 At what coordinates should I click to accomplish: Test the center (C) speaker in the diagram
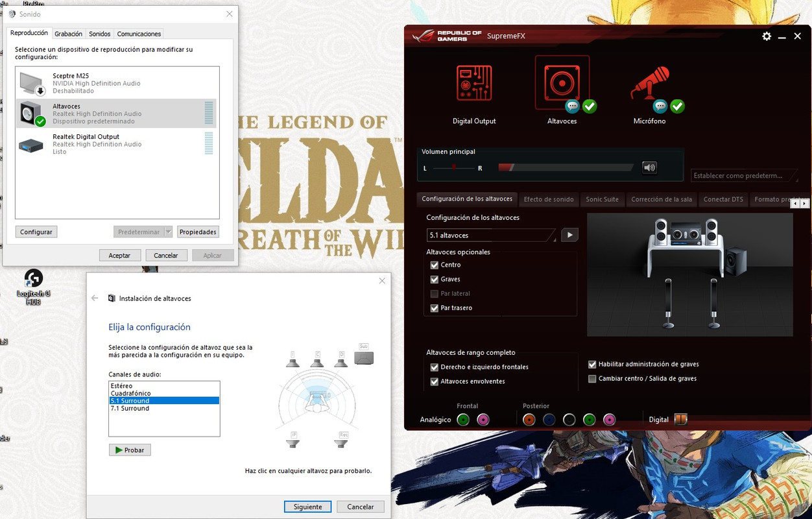click(x=317, y=359)
